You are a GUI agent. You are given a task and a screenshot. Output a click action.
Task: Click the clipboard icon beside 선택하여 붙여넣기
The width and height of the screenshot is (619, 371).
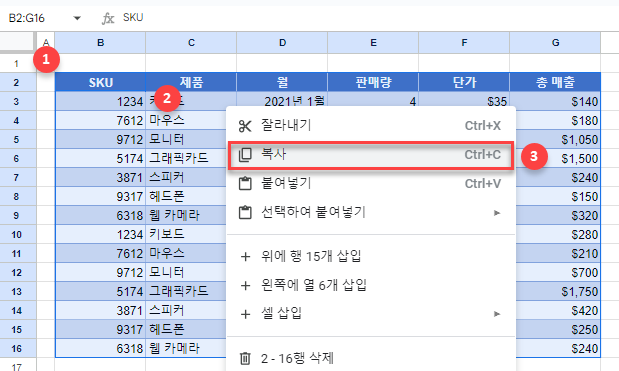click(x=245, y=213)
